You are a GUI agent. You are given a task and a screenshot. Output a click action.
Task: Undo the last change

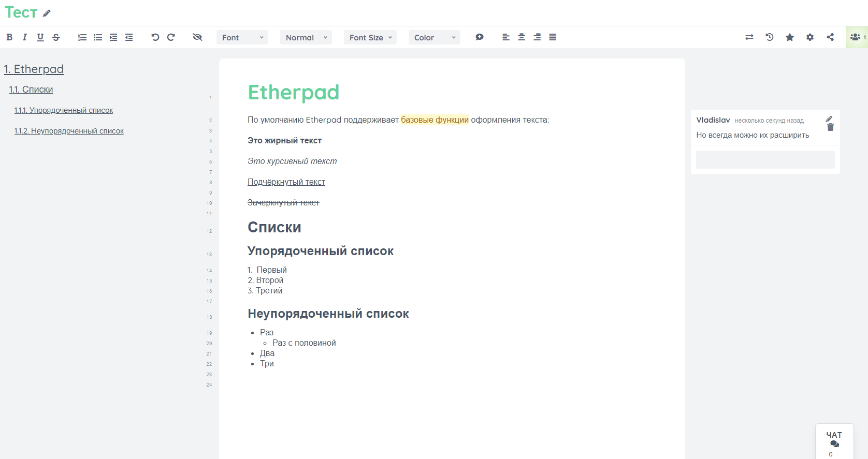155,37
